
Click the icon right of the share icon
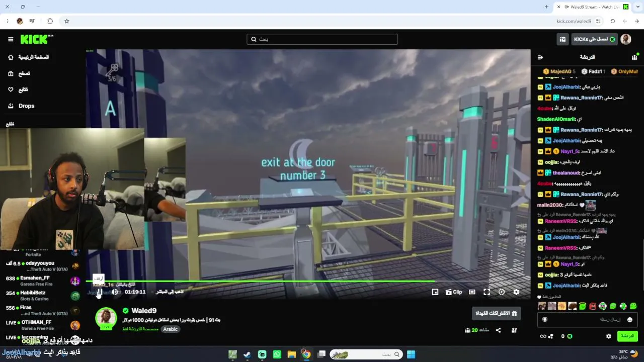coord(514,330)
